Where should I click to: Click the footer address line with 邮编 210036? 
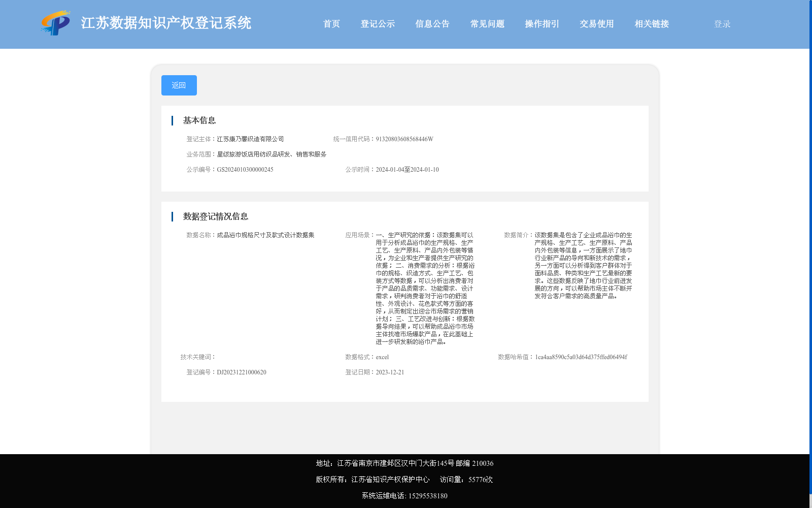[x=404, y=463]
